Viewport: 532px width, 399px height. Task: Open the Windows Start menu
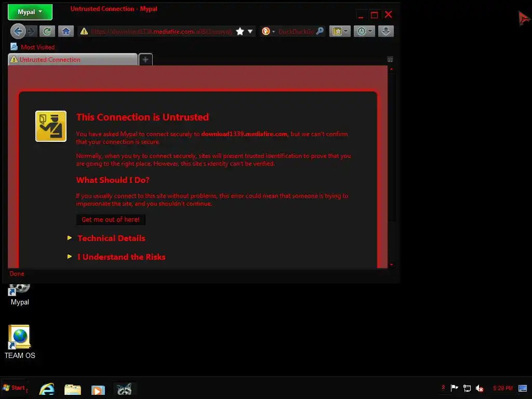tap(14, 388)
